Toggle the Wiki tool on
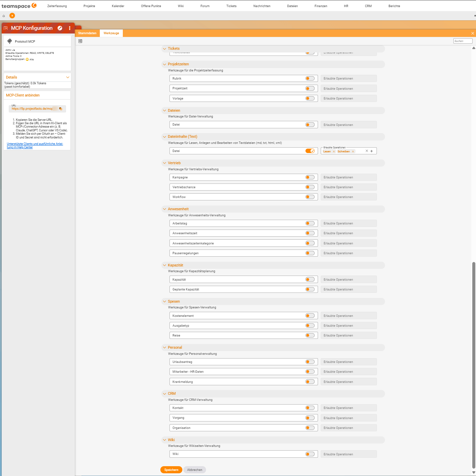 click(x=310, y=454)
